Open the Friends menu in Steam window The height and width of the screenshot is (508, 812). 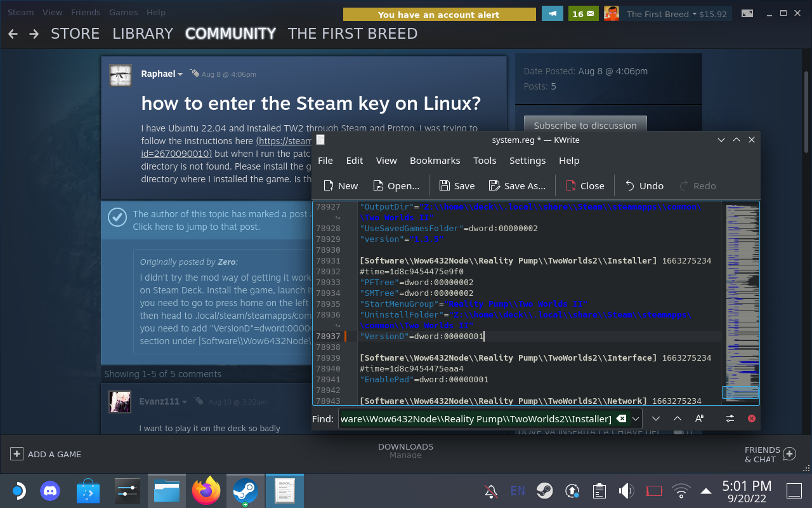tap(86, 12)
